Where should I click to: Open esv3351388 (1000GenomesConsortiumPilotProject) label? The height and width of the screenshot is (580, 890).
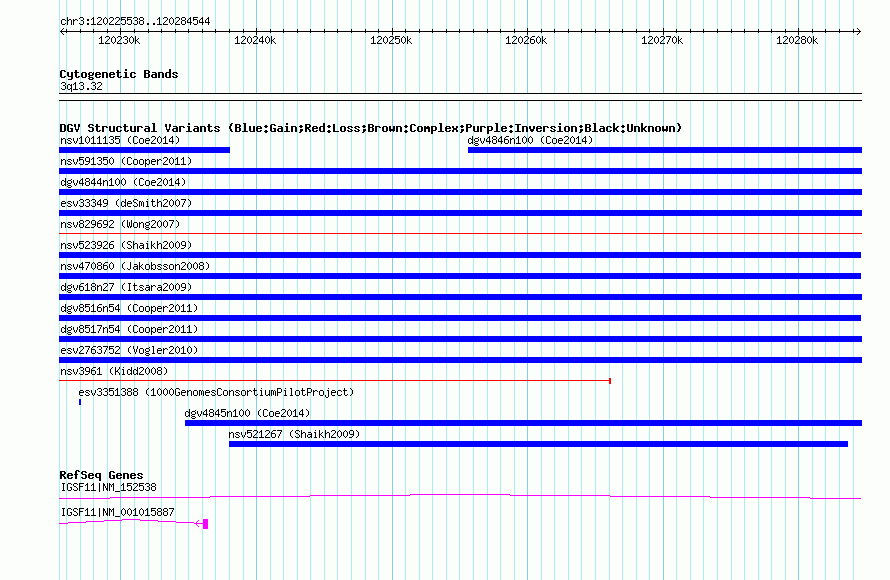[x=216, y=392]
